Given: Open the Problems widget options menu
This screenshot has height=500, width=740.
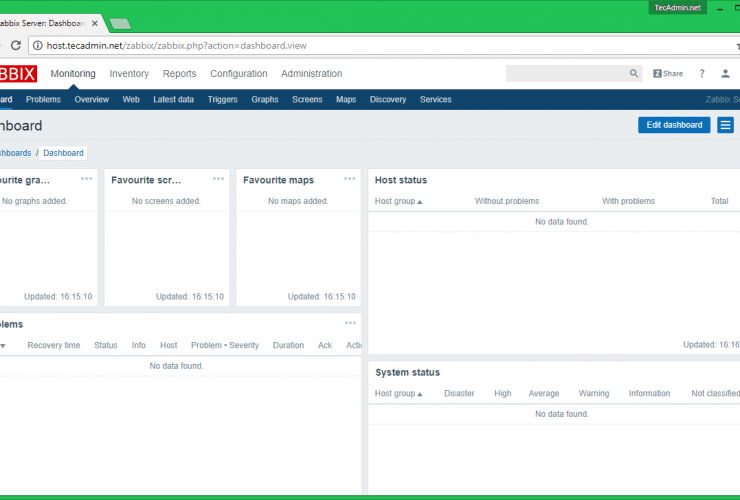Looking at the screenshot, I should (x=350, y=323).
